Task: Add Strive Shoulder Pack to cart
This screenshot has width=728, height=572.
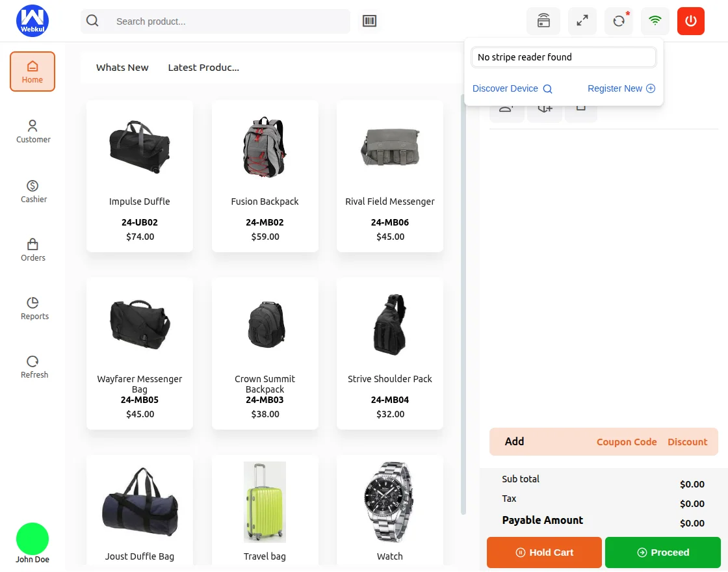Action: [x=390, y=354]
